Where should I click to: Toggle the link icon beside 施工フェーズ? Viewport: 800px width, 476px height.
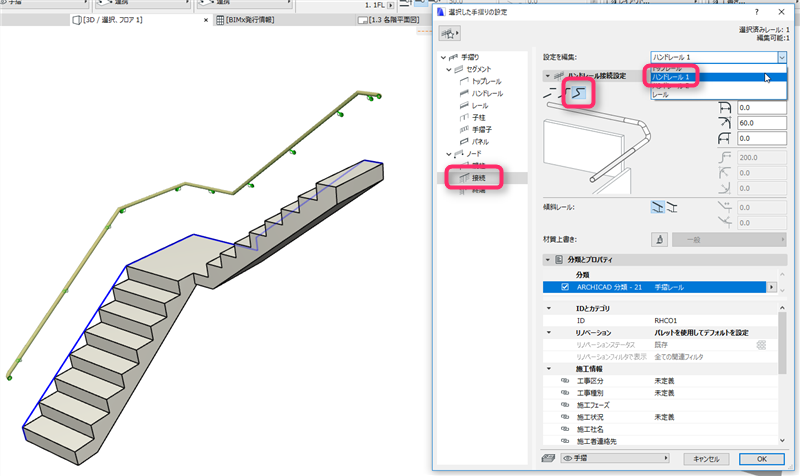565,405
